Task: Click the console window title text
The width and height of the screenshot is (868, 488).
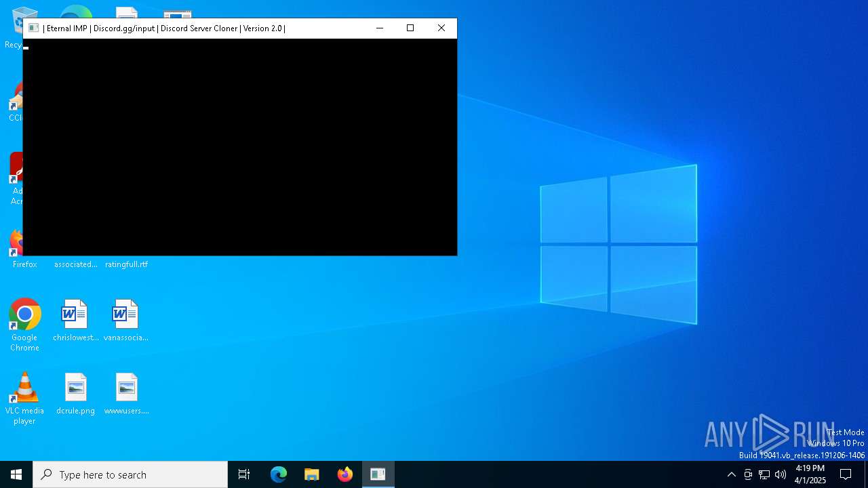Action: tap(164, 28)
